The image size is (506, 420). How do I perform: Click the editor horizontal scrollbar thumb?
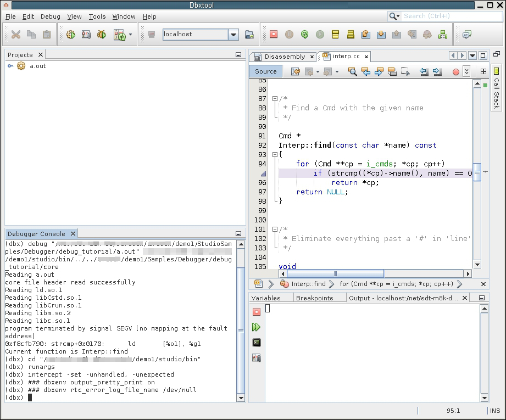(335, 274)
